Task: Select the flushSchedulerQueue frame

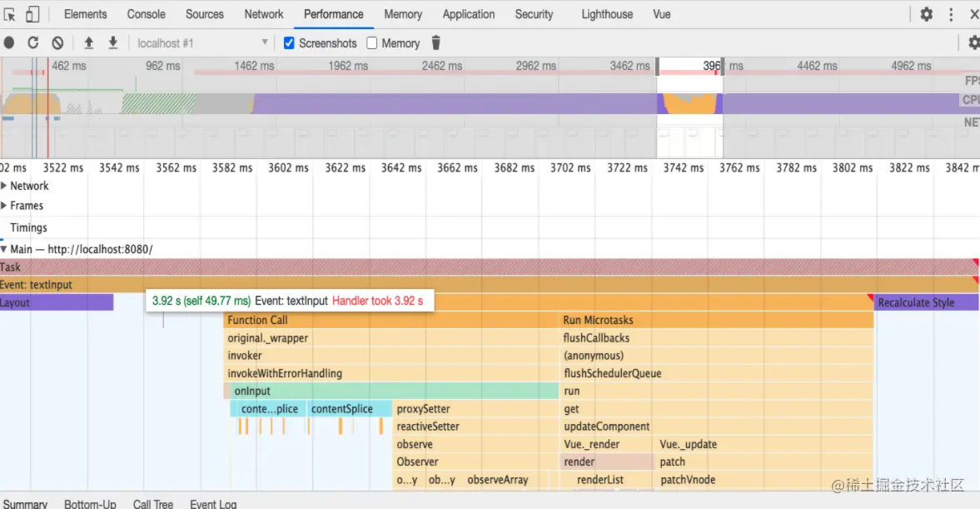Action: point(716,373)
